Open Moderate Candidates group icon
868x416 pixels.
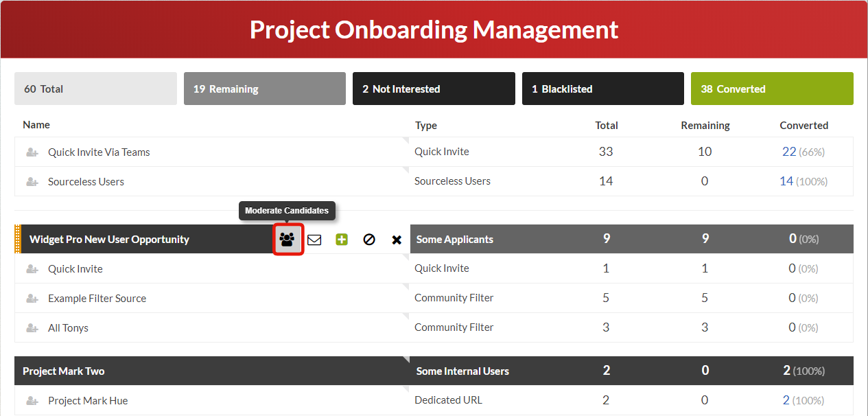tap(288, 240)
